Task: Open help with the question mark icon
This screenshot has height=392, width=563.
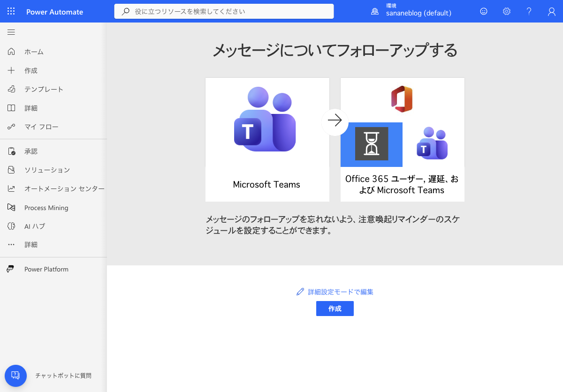Action: [529, 12]
